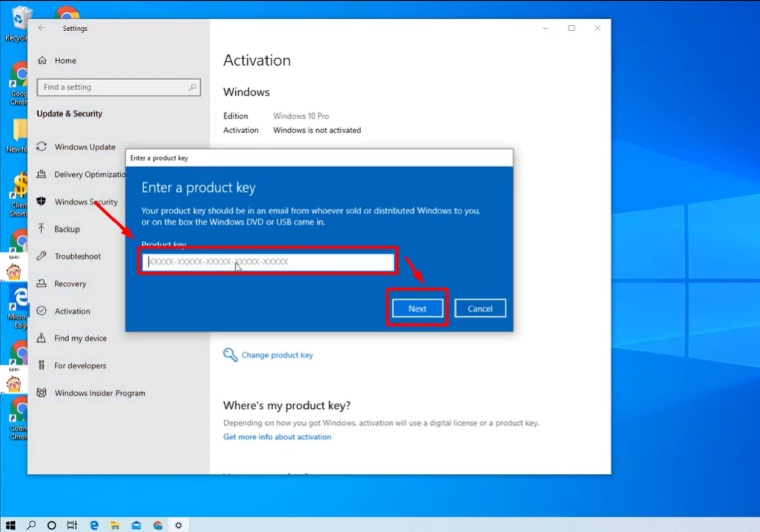This screenshot has height=532, width=760.
Task: Open File Explorer from taskbar
Action: 115,525
